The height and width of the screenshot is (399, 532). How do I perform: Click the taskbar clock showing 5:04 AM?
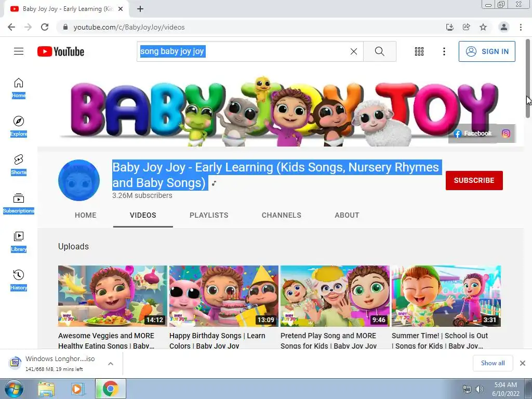pos(506,389)
